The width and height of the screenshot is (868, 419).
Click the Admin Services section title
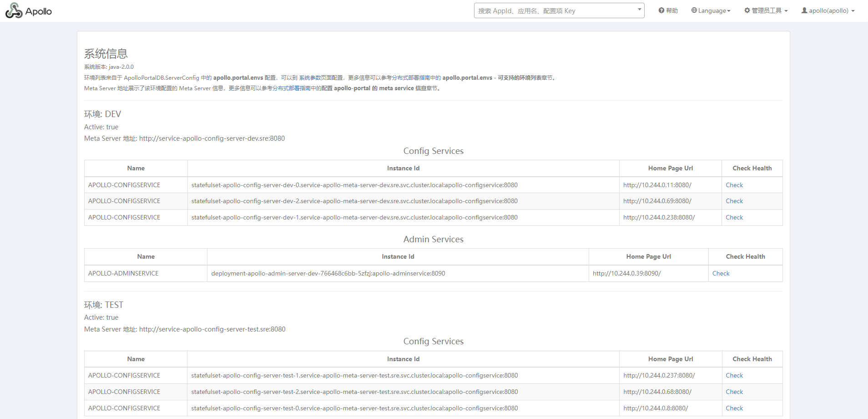click(x=434, y=239)
